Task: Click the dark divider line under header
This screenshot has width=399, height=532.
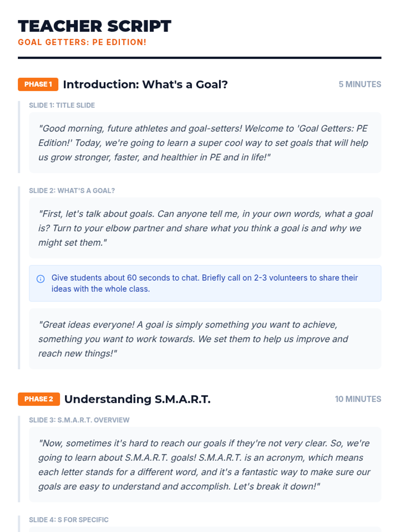Action: click(x=199, y=58)
